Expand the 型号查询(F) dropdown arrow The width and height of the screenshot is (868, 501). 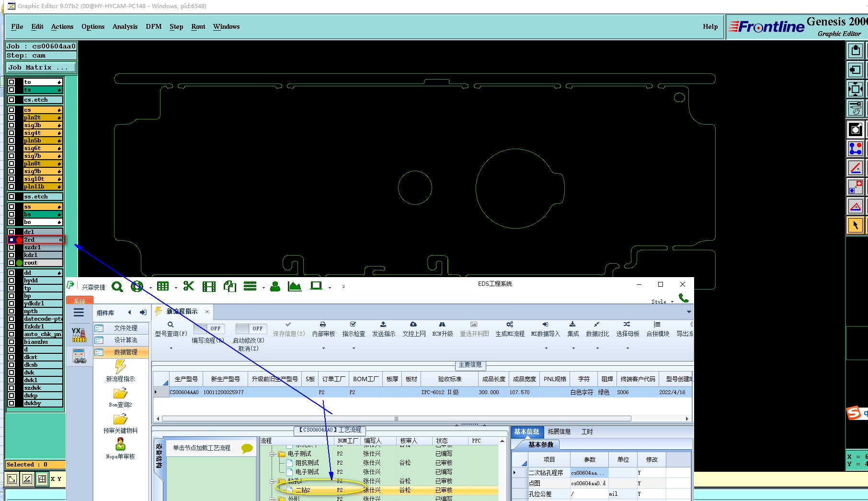pyautogui.click(x=171, y=349)
